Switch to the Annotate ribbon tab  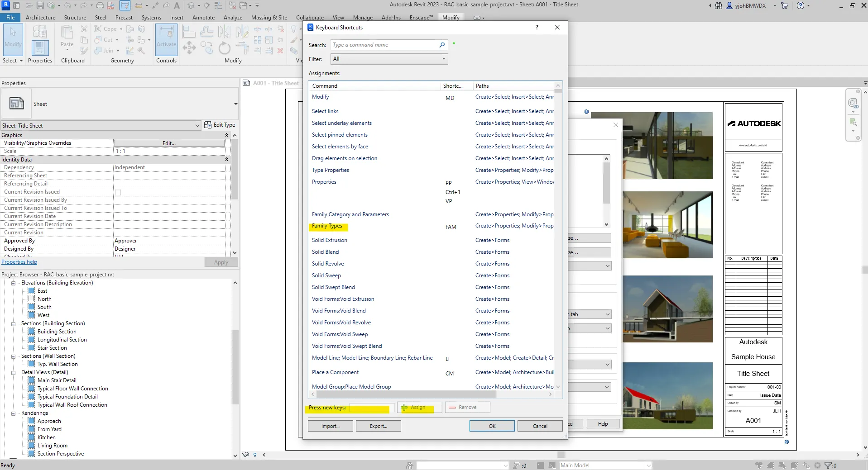click(x=203, y=18)
